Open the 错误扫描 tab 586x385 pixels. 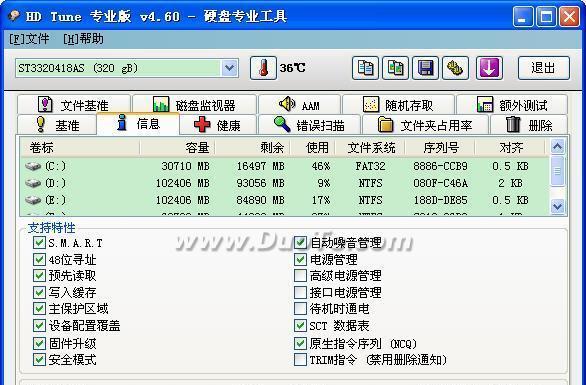click(x=309, y=125)
